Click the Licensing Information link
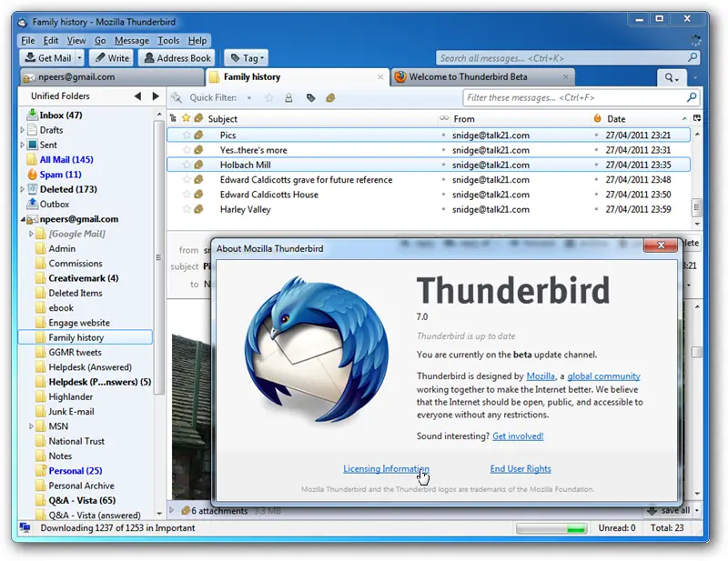This screenshot has width=728, height=561. tap(386, 468)
